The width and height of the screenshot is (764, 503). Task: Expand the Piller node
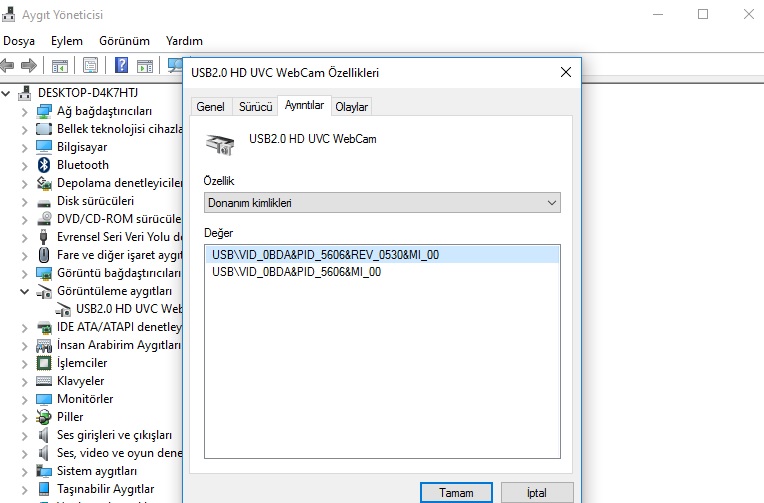point(24,417)
